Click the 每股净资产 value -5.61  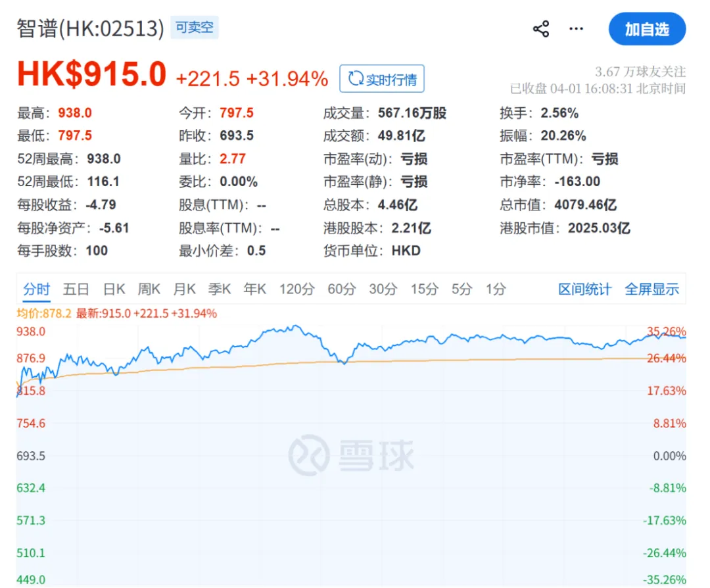[x=114, y=228]
